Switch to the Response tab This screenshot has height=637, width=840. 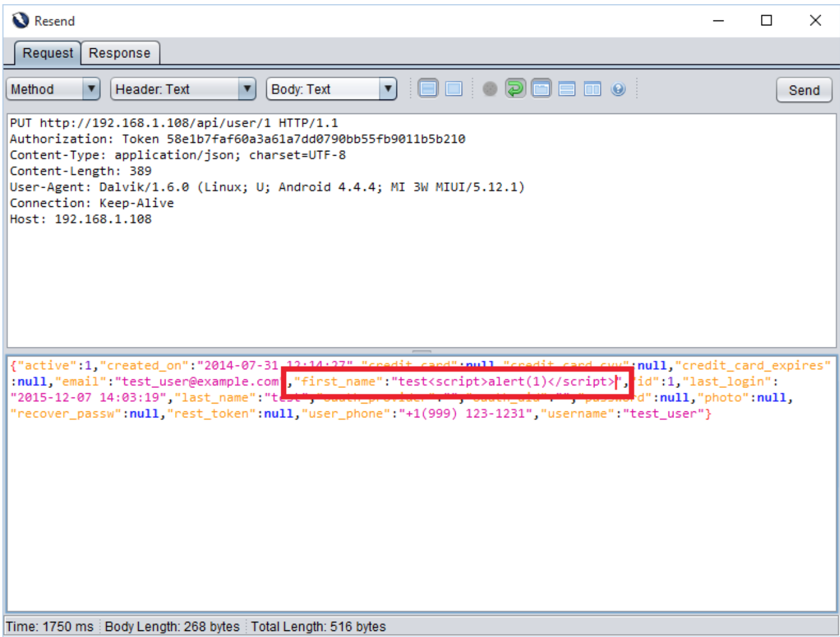pos(119,53)
